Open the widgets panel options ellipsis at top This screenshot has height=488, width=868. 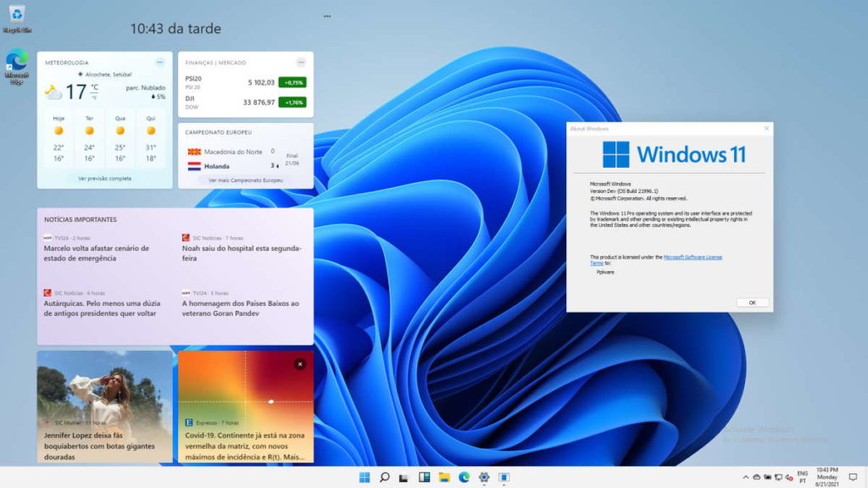click(327, 16)
